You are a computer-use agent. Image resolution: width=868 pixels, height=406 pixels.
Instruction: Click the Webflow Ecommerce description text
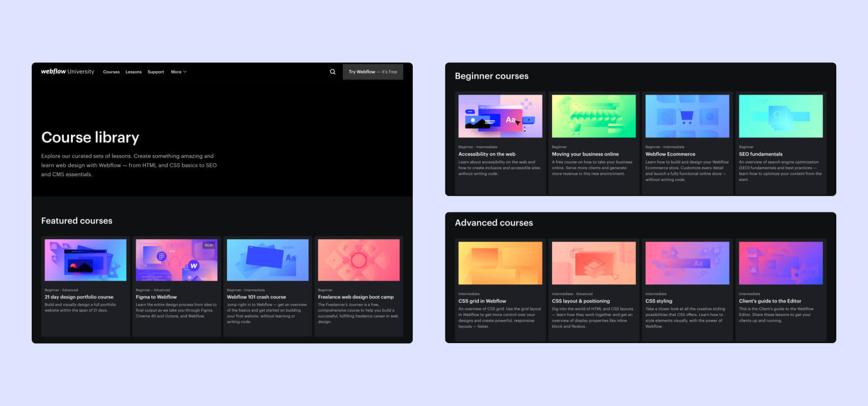point(687,171)
